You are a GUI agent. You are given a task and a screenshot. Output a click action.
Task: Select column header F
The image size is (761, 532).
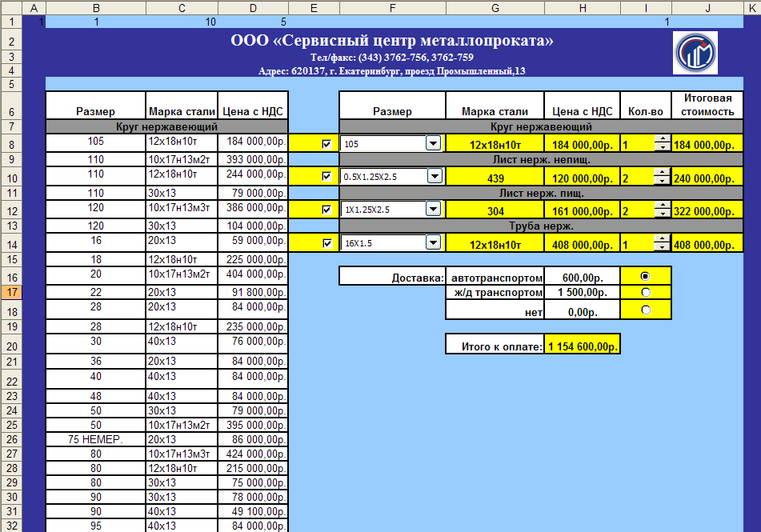tap(392, 8)
